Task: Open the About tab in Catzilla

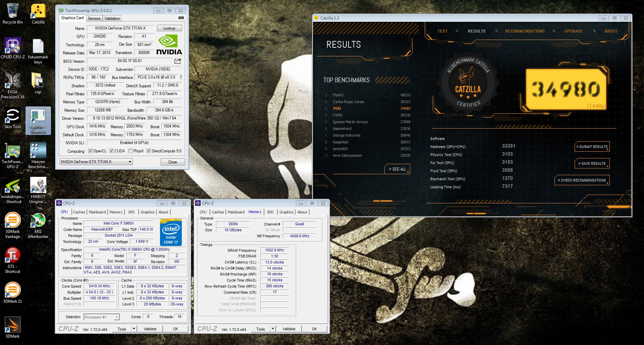Action: [611, 31]
